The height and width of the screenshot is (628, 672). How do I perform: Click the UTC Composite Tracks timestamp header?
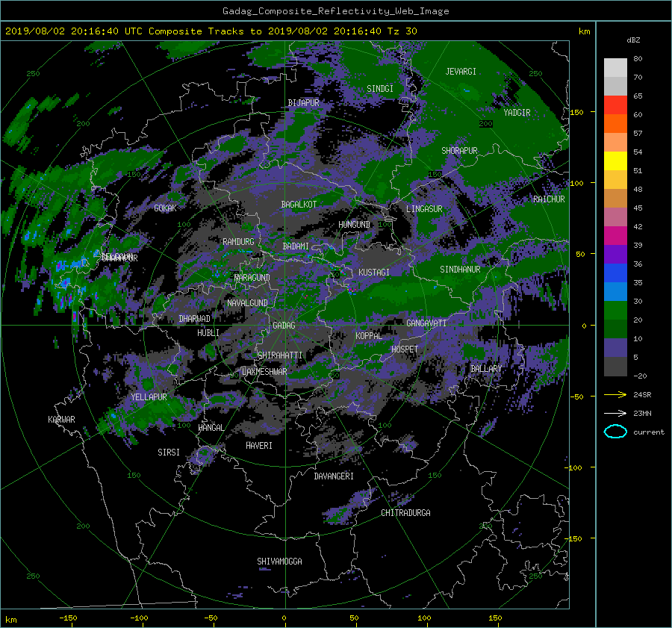coord(211,31)
